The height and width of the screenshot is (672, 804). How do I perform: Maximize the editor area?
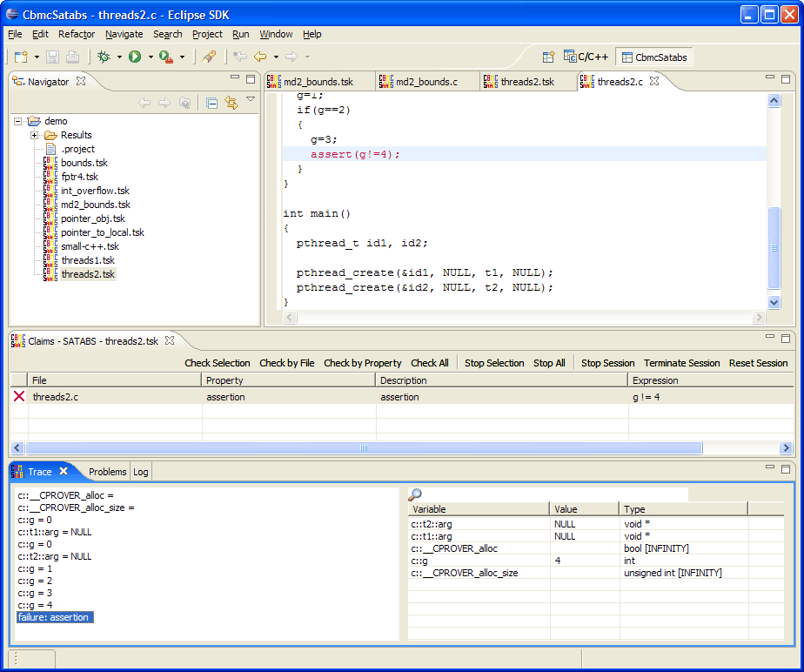click(x=786, y=78)
